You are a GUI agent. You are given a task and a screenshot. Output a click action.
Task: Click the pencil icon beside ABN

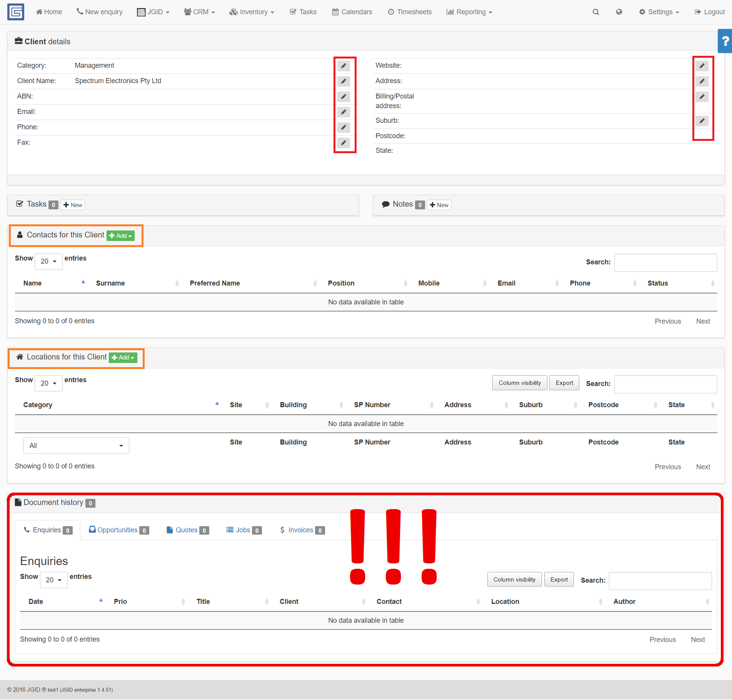pos(343,97)
